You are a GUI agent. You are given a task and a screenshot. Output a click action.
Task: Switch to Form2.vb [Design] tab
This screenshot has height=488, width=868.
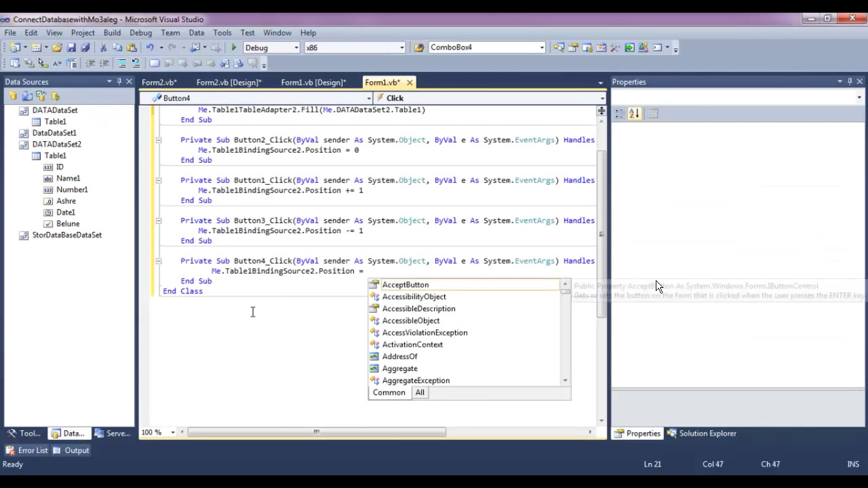(229, 83)
